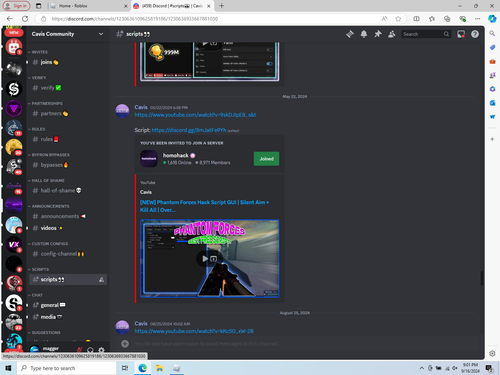Toggle deafen headphones icon in user panel
The width and height of the screenshot is (500, 375).
90,350
